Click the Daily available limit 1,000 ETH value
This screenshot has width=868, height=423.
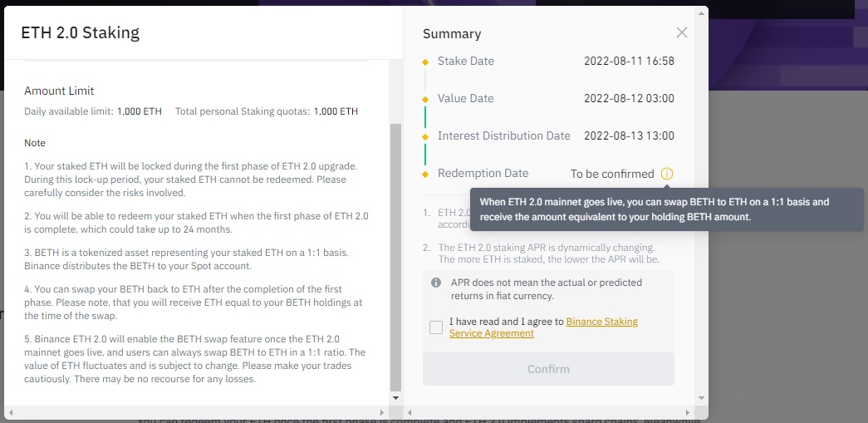[x=140, y=111]
